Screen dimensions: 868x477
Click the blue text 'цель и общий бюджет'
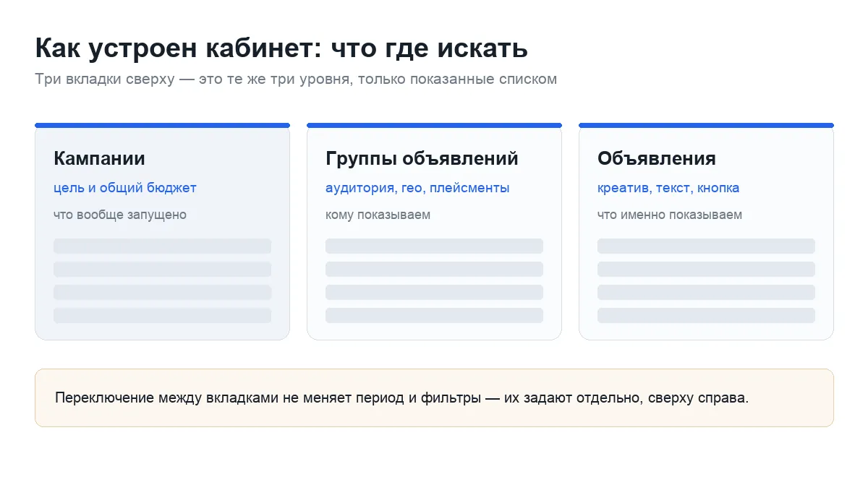coord(125,188)
